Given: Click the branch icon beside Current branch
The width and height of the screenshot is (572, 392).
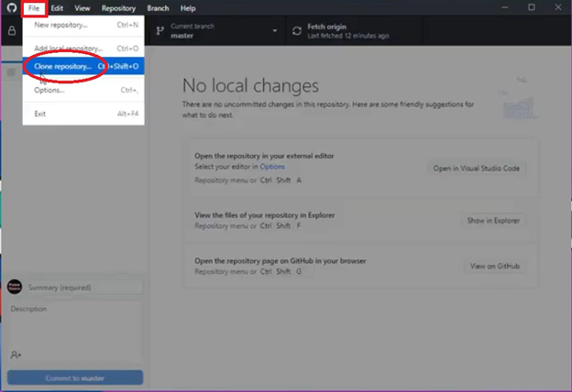Looking at the screenshot, I should click(x=159, y=31).
